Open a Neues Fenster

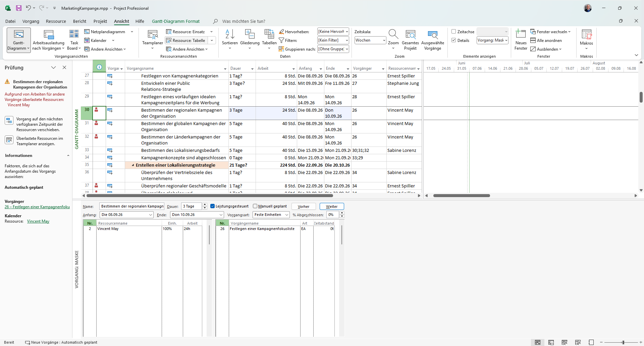click(521, 40)
